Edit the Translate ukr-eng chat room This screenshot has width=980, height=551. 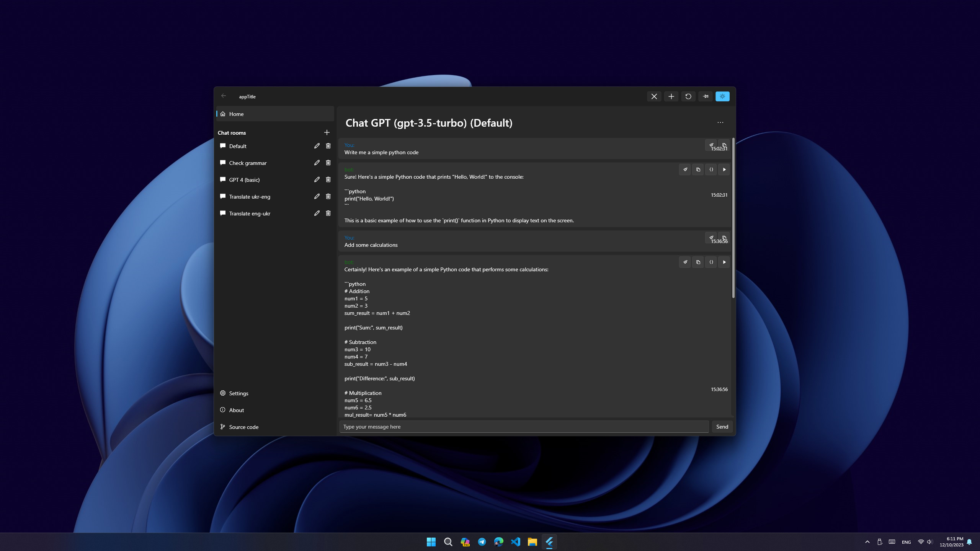[x=317, y=196]
